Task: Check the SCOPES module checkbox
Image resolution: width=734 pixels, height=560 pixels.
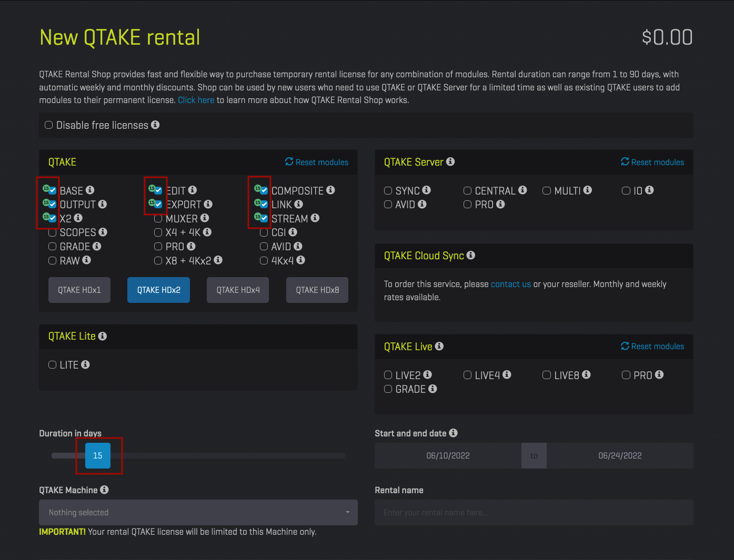Action: (52, 232)
